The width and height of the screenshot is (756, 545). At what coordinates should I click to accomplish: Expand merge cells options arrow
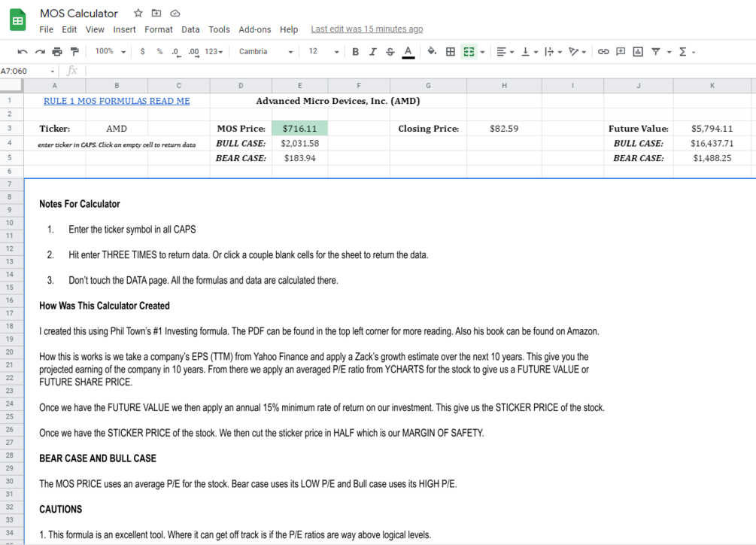(x=482, y=52)
